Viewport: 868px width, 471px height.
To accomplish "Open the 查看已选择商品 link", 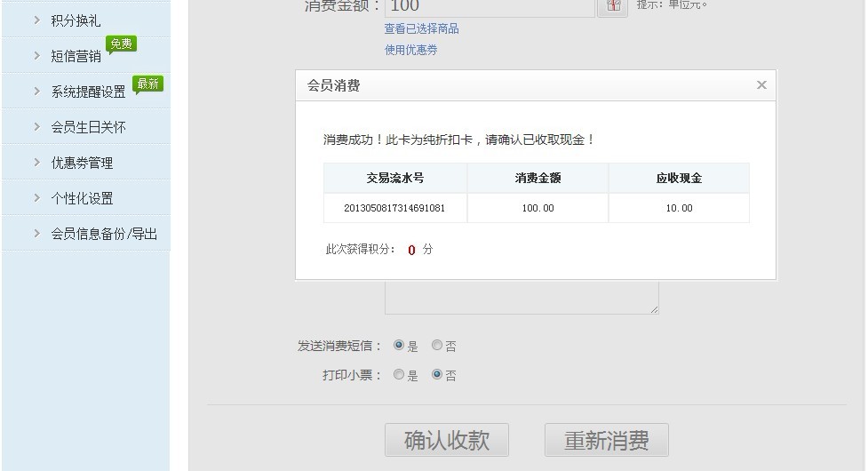I will tap(421, 28).
